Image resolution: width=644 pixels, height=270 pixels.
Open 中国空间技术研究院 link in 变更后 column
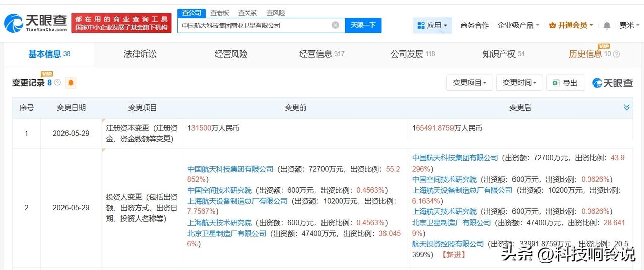(444, 179)
